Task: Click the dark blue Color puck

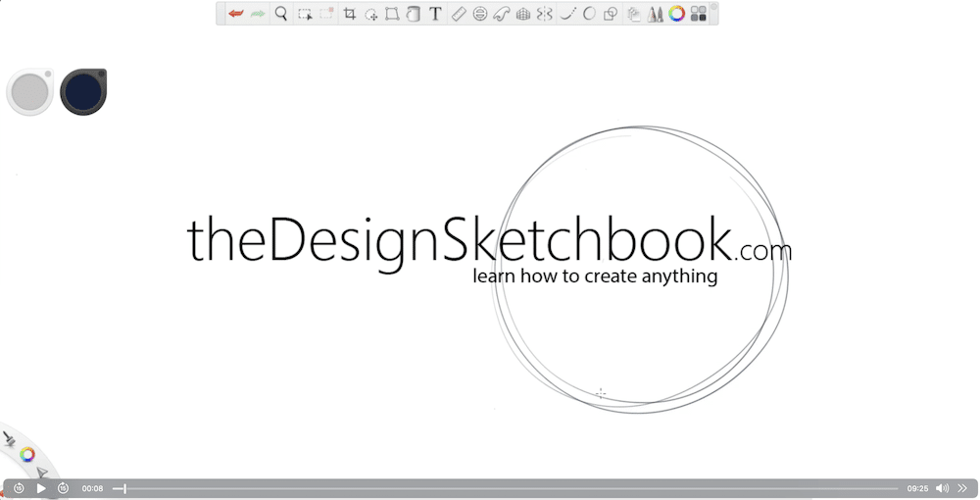Action: pyautogui.click(x=83, y=92)
